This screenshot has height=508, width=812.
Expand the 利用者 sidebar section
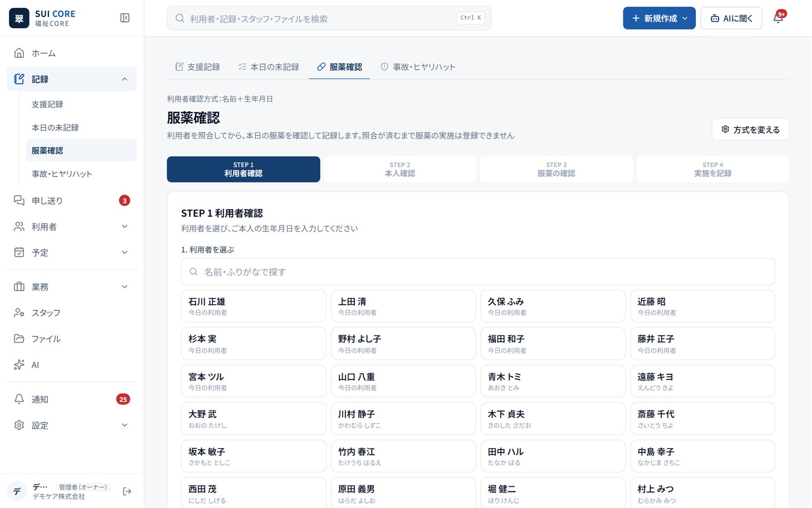pyautogui.click(x=125, y=227)
